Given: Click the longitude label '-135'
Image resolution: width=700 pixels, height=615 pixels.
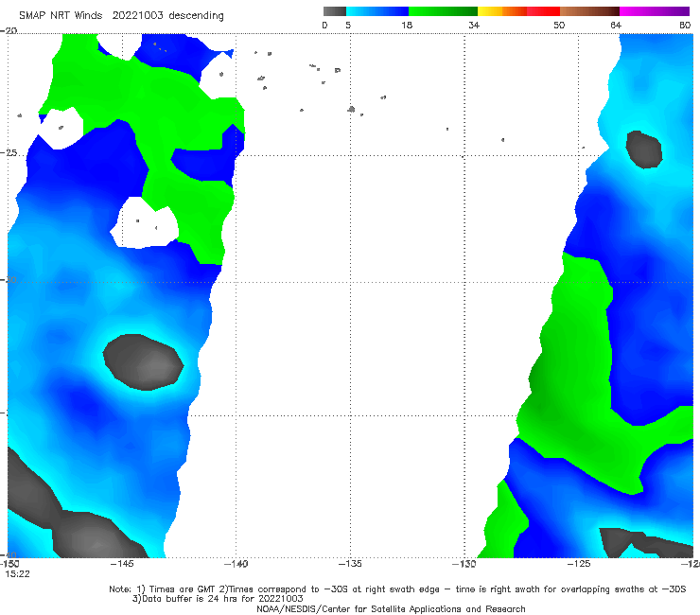Looking at the screenshot, I should coord(350,564).
